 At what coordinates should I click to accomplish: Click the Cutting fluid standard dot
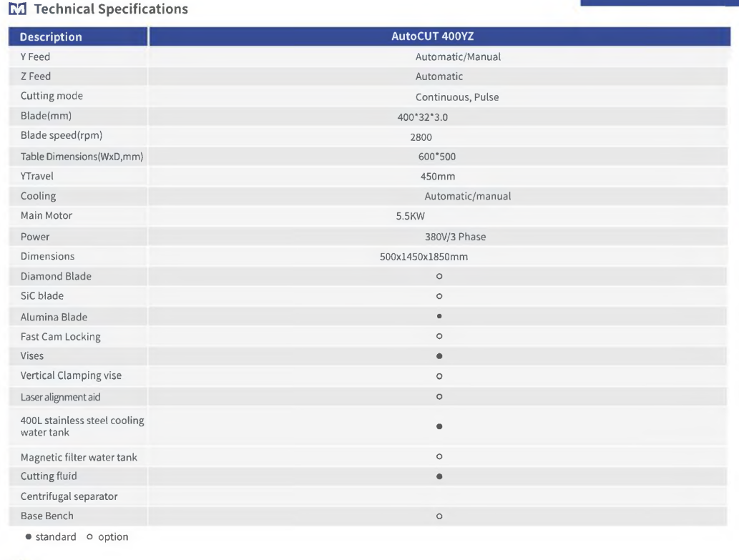click(439, 476)
